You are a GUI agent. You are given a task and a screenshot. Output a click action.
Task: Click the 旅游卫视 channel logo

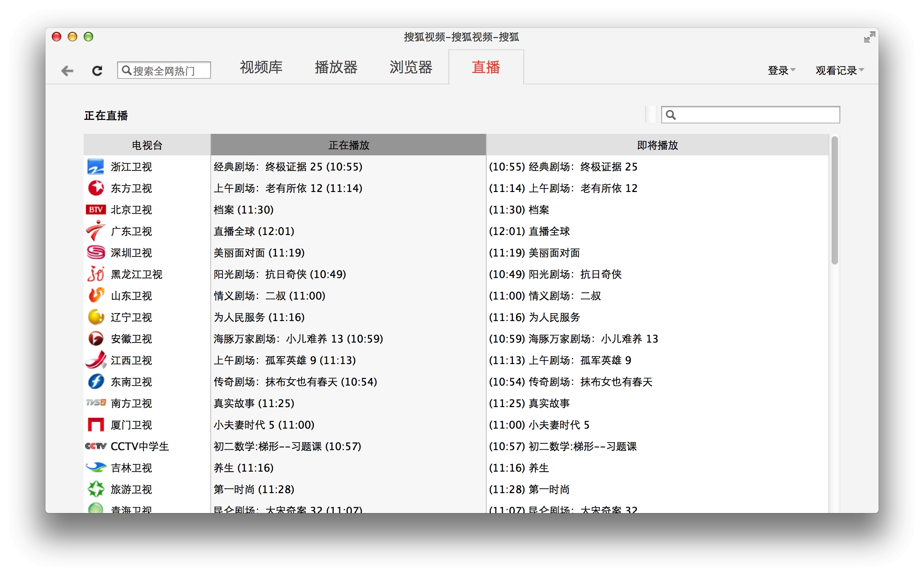[x=96, y=489]
